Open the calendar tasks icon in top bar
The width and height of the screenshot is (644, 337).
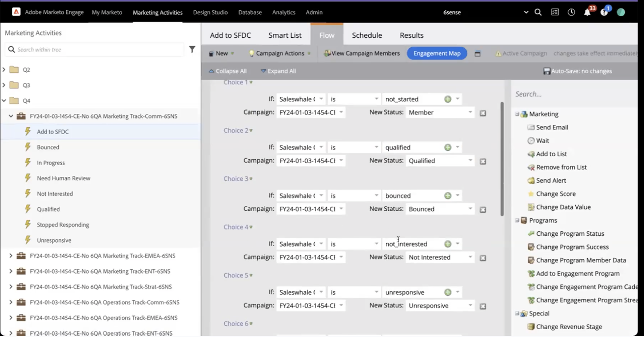coord(555,12)
